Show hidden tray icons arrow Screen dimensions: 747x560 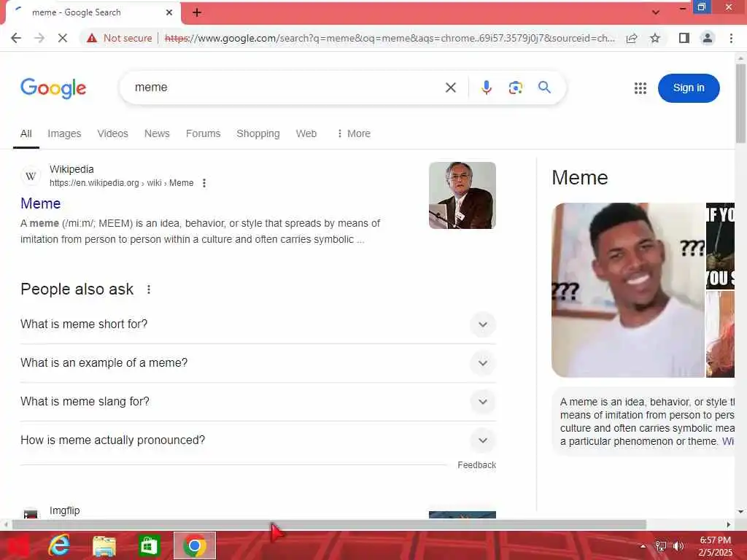point(643,546)
